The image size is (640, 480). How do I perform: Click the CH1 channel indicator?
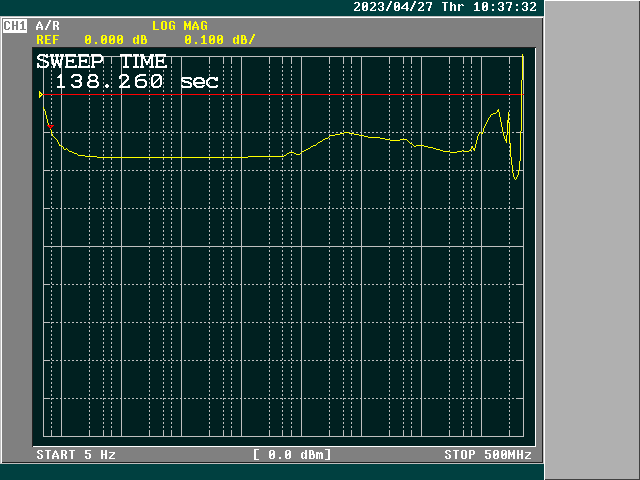[15, 26]
